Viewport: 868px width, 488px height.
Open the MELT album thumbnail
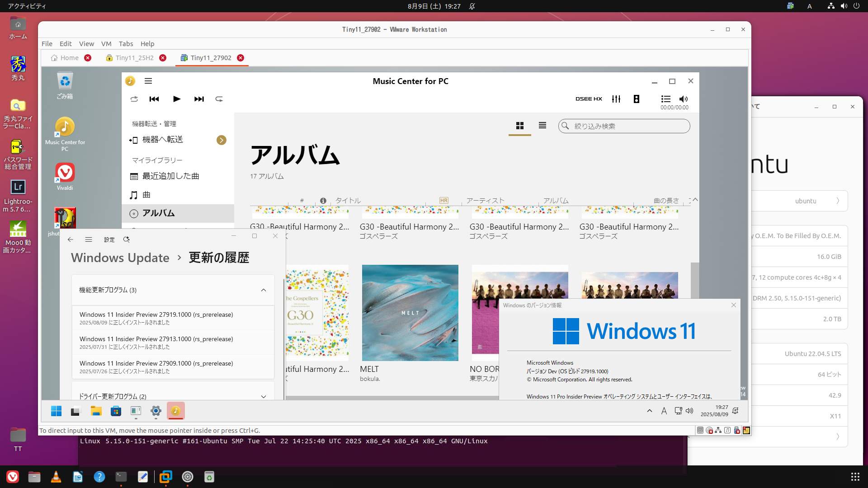(x=410, y=313)
